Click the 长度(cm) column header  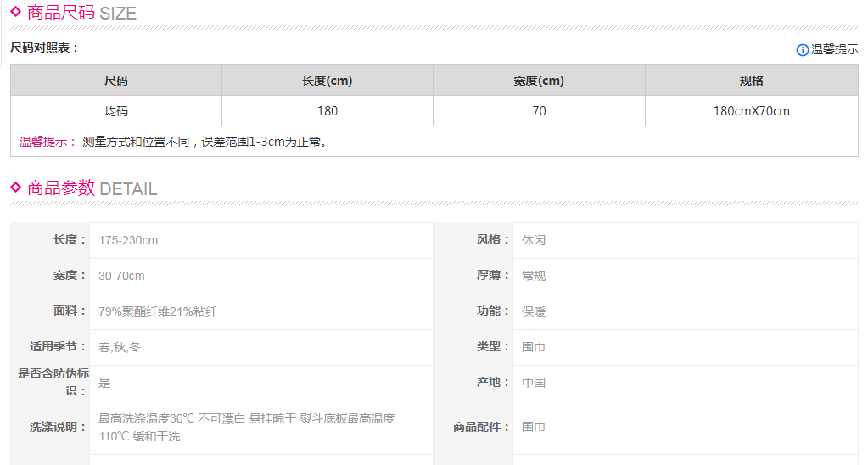[x=328, y=81]
